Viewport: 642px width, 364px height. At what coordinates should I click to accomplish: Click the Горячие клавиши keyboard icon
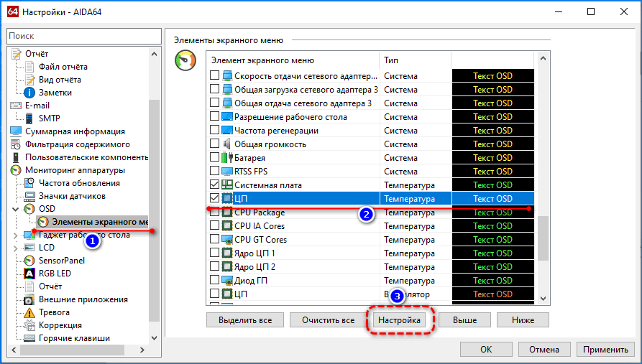(x=29, y=338)
